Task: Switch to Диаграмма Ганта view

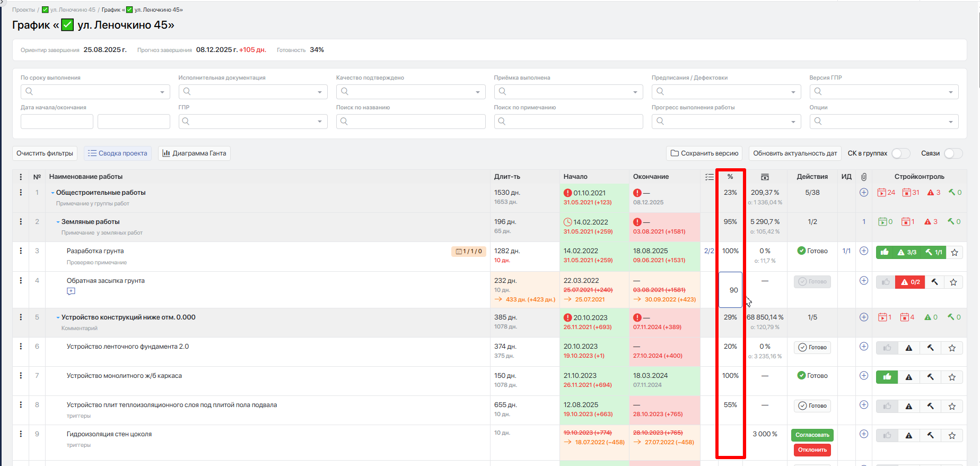Action: [x=194, y=153]
